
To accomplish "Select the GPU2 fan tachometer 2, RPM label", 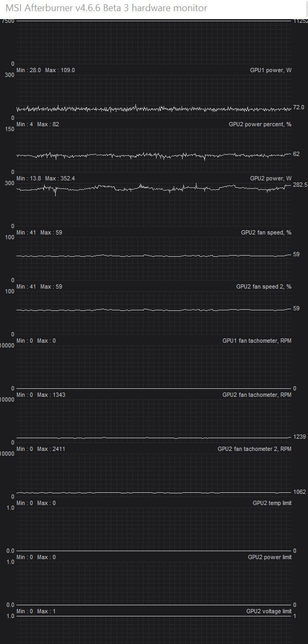I will tap(254, 449).
